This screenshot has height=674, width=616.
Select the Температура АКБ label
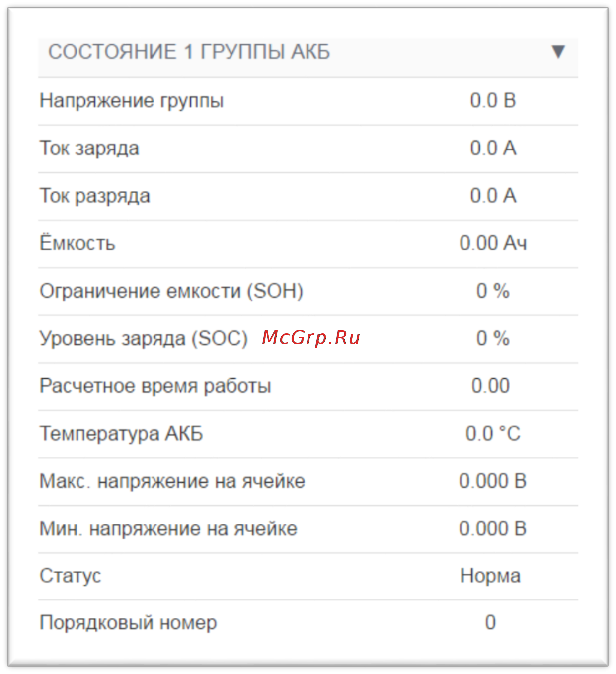[122, 434]
